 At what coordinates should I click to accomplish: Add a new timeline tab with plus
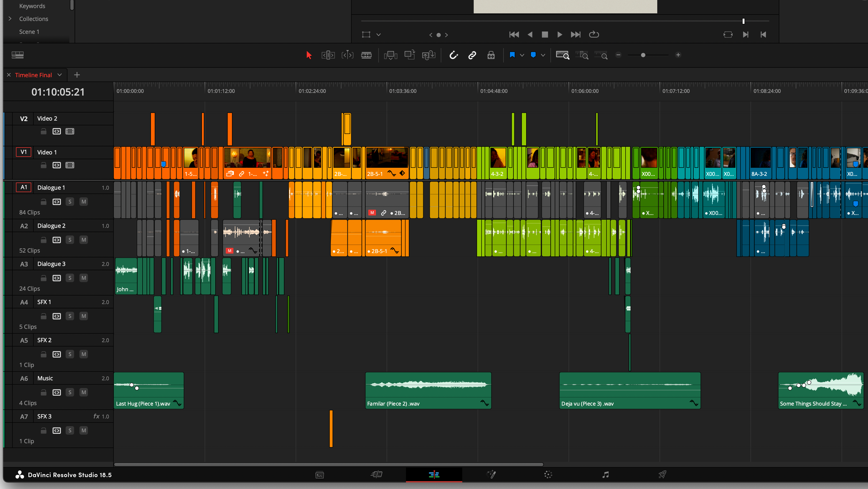click(77, 75)
